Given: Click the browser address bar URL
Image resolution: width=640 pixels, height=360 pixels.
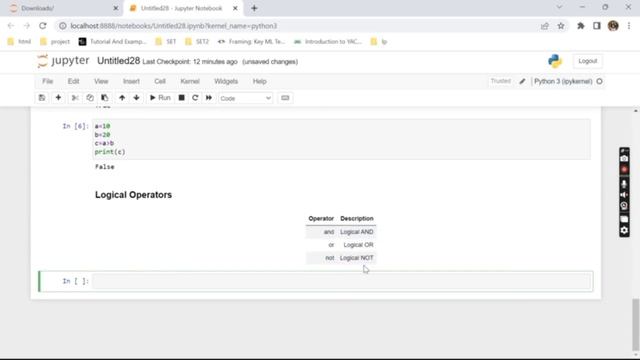Looking at the screenshot, I should point(173,26).
